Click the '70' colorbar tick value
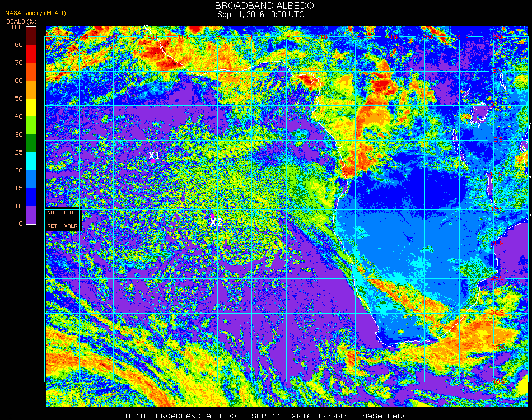Viewport: 532px width, 420px height. pyautogui.click(x=18, y=63)
